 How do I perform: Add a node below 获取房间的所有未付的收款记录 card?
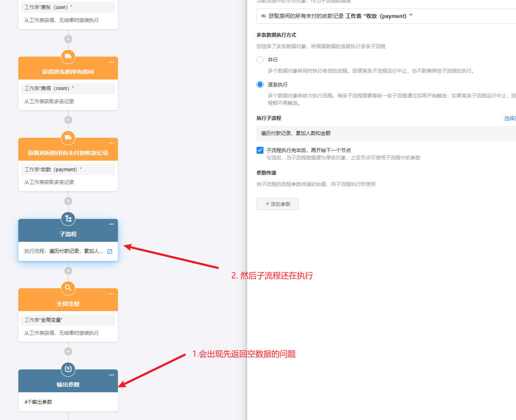[x=68, y=201]
